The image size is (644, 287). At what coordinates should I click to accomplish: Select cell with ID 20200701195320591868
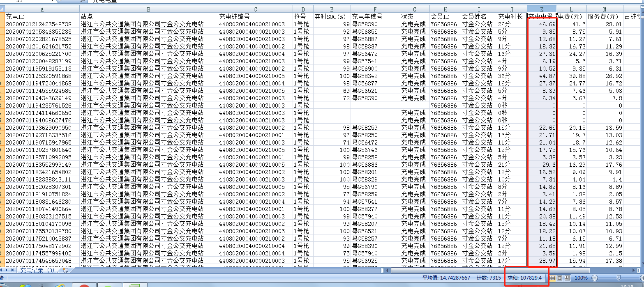coord(42,76)
